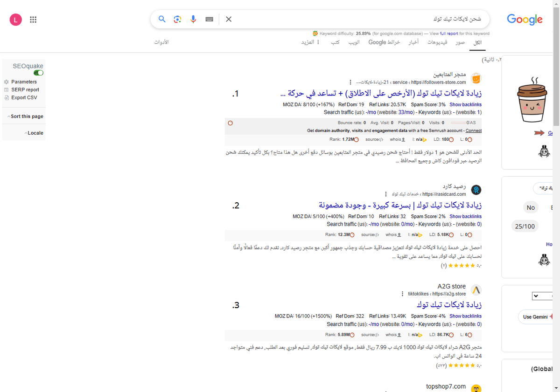Click the Connect link for the Semrush account
This screenshot has height=392, width=560.
[x=473, y=131]
